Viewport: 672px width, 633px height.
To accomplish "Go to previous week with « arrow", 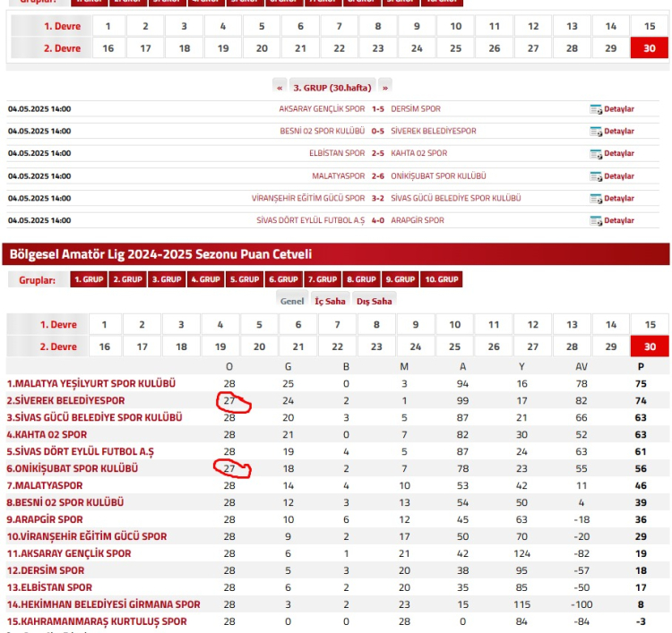I will [280, 87].
